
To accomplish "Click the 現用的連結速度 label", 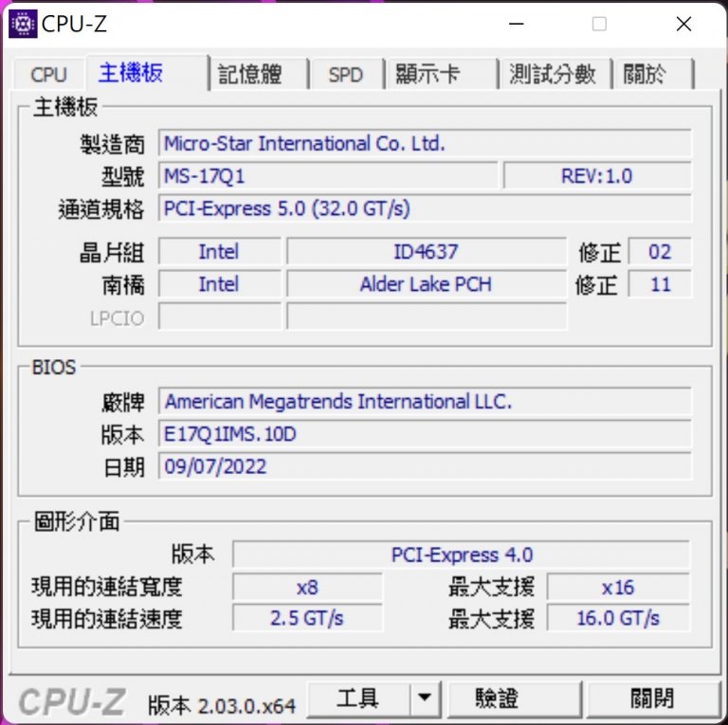I will point(107,619).
